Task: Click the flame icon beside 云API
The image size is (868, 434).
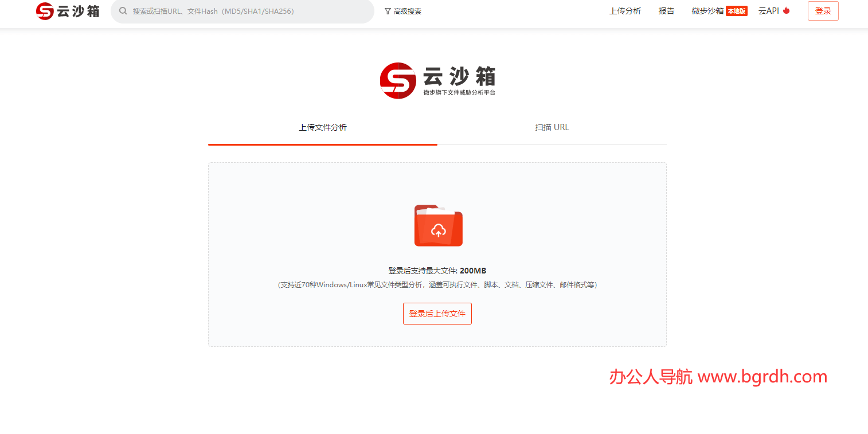Action: pyautogui.click(x=786, y=10)
